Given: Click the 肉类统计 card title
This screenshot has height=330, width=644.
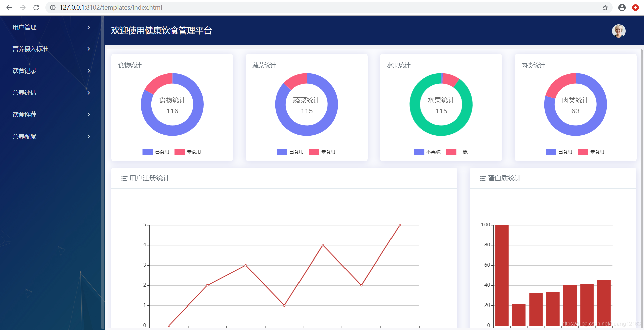Looking at the screenshot, I should pos(533,65).
